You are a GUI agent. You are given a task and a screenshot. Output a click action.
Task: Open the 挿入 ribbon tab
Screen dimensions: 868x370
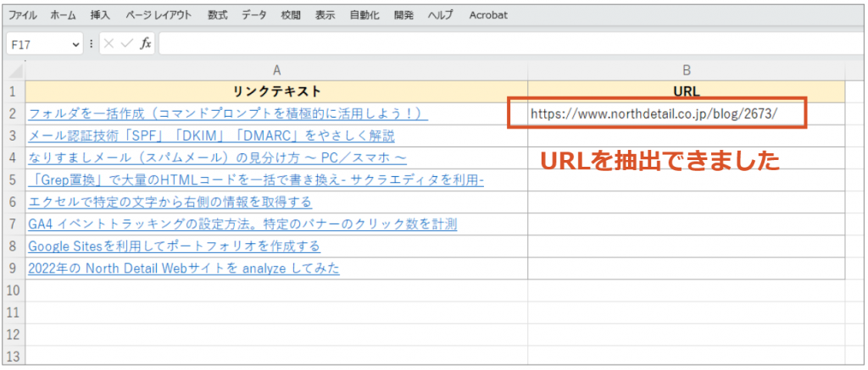click(x=99, y=15)
